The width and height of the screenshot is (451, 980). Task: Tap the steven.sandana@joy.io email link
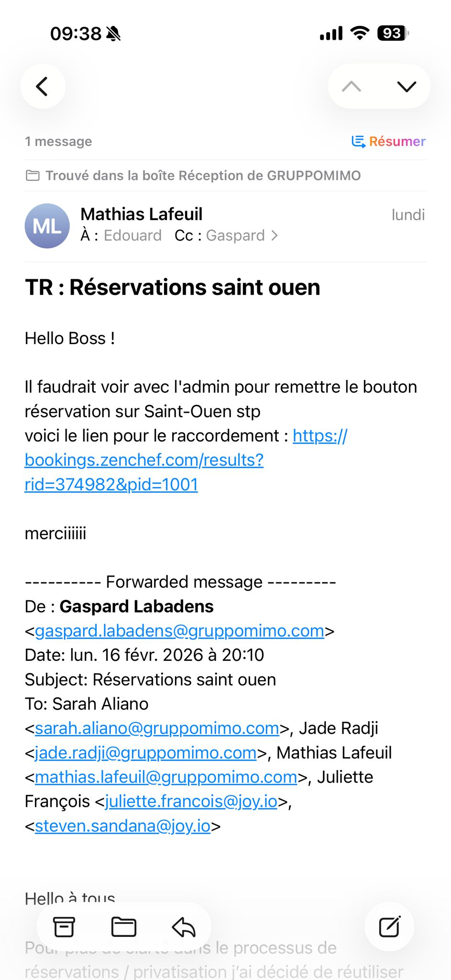point(122,826)
